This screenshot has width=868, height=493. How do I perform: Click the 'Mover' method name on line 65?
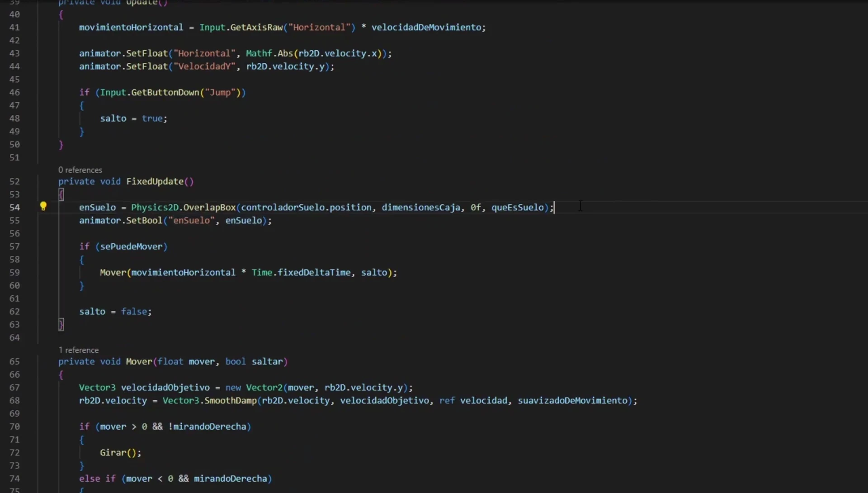(139, 361)
